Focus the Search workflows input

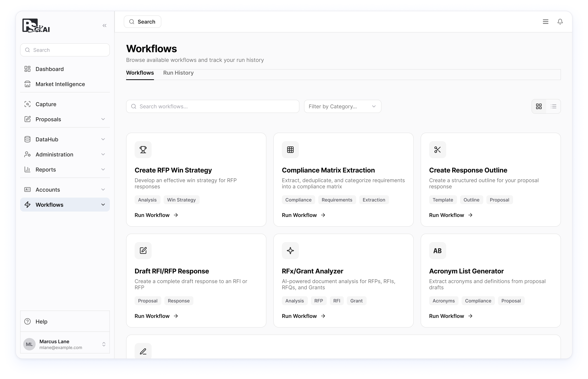click(212, 106)
